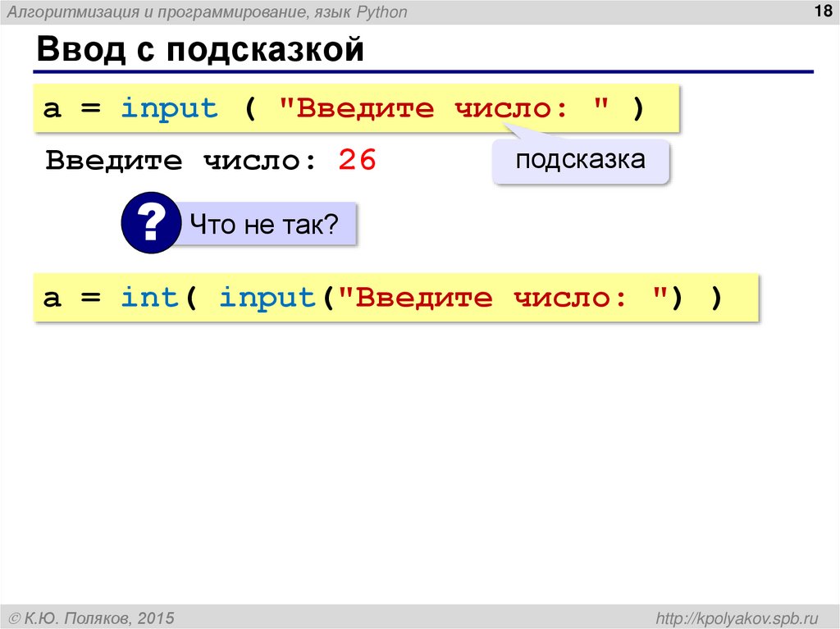Select the yellow code box with input statement
This screenshot has height=629, width=840.
tap(357, 107)
